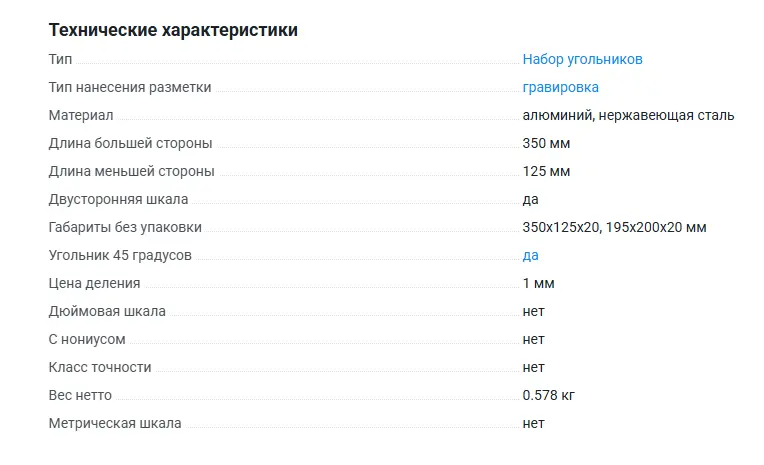Click the 'Дюймовая шкала' label
The image size is (764, 465).
click(107, 311)
